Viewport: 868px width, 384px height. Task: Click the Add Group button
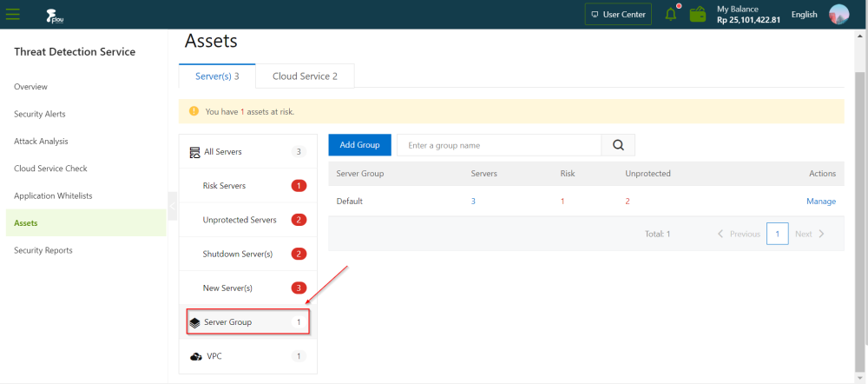pos(360,145)
